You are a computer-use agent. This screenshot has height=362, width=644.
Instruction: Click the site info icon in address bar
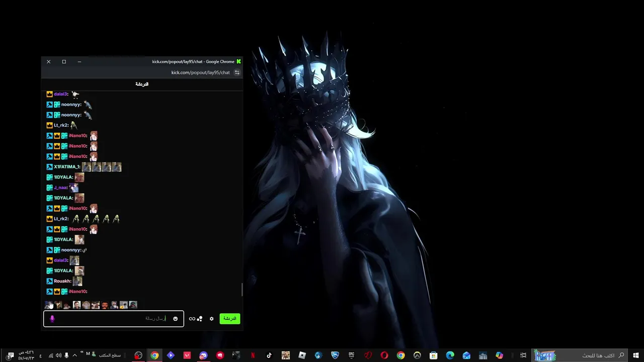pos(237,72)
